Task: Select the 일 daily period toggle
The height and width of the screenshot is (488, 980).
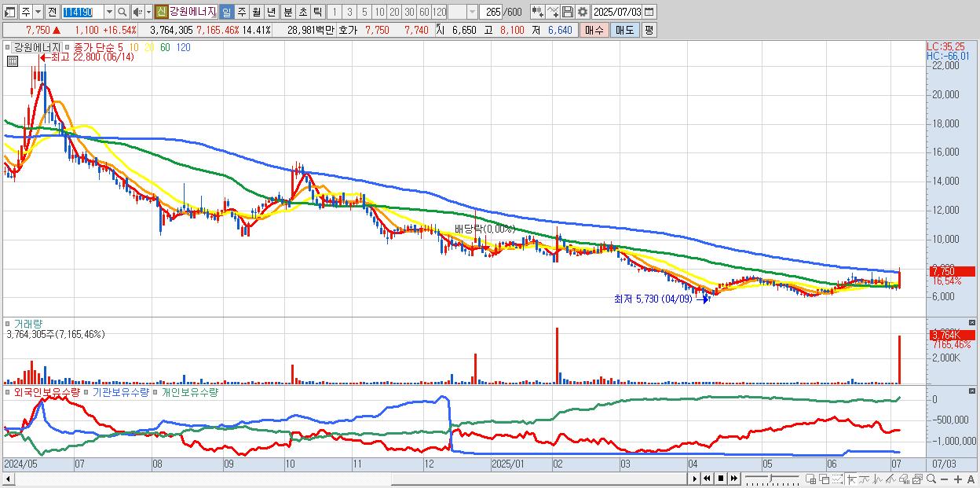Action: (x=226, y=13)
